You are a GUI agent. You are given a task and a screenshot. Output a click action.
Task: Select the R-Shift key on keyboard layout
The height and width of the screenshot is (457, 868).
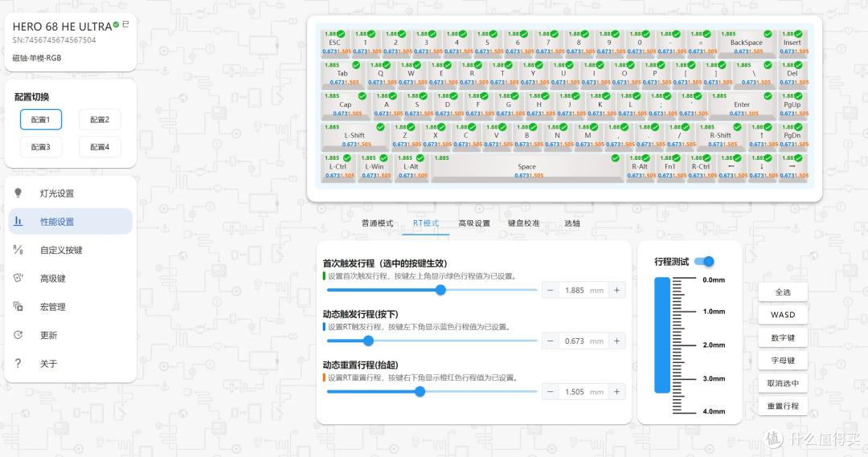point(720,136)
